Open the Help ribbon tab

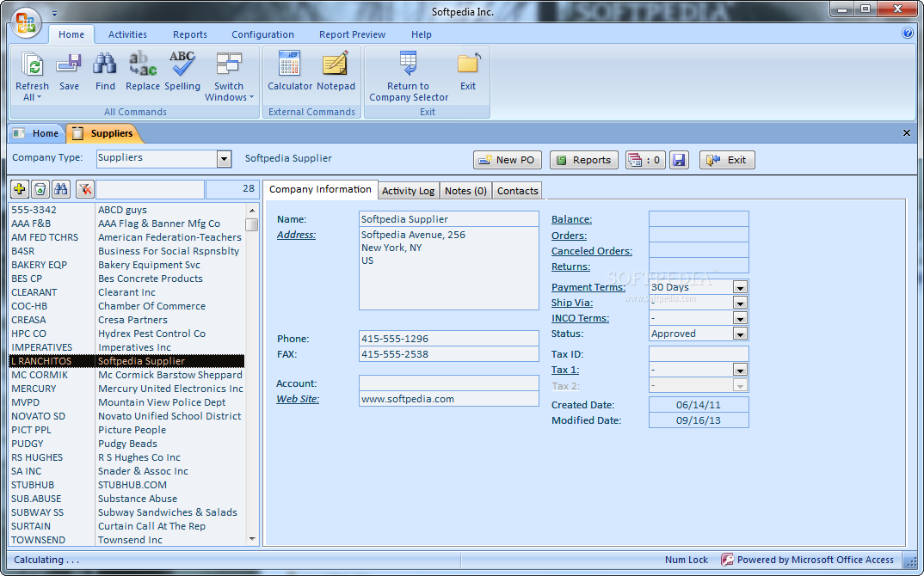click(x=422, y=34)
